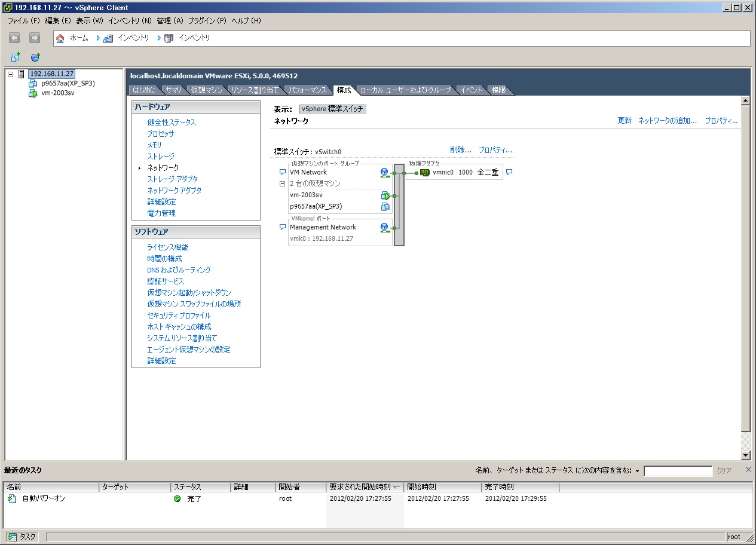Click the vSphere 標準スイッチ view button
This screenshot has height=545, width=756.
[x=333, y=109]
